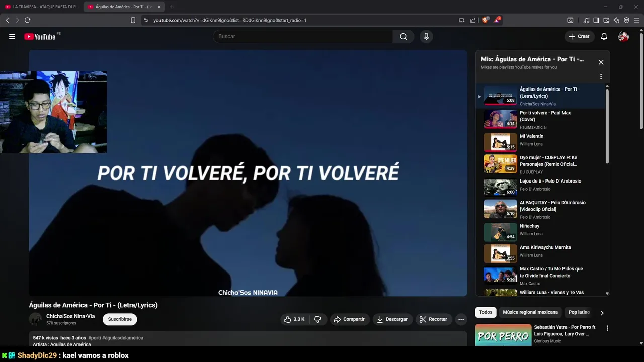Open more actions three dots under video

tap(461, 319)
